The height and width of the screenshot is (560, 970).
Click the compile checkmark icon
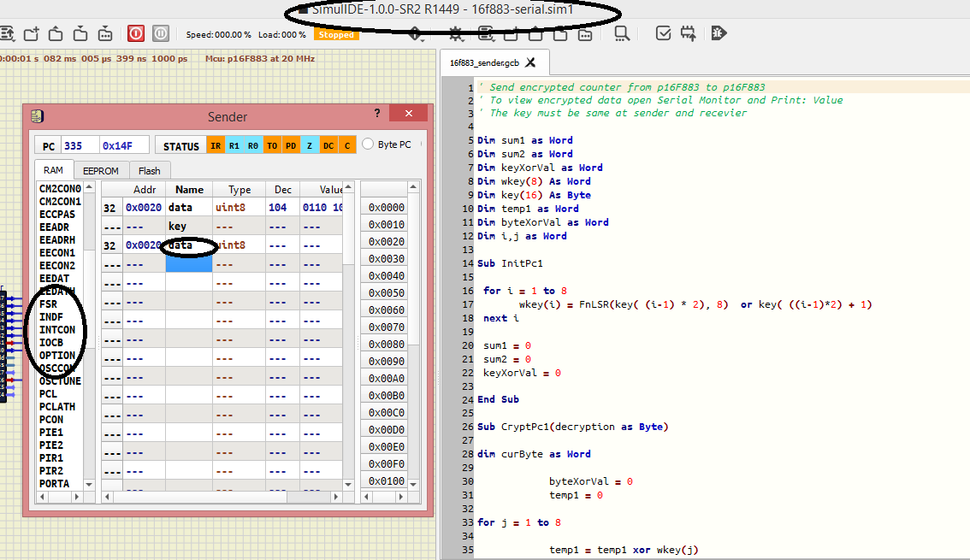pyautogui.click(x=663, y=34)
